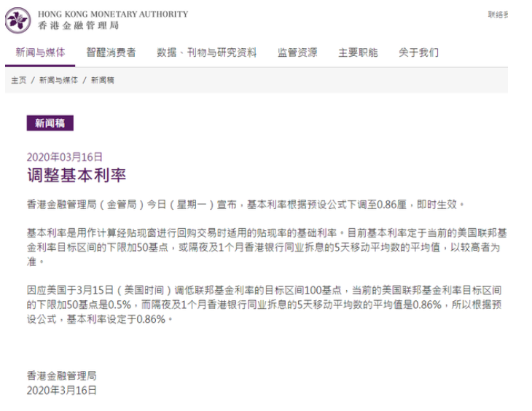The image size is (532, 411).
Task: Click the first paragraph announcing 0.86厘
Action: (x=246, y=204)
